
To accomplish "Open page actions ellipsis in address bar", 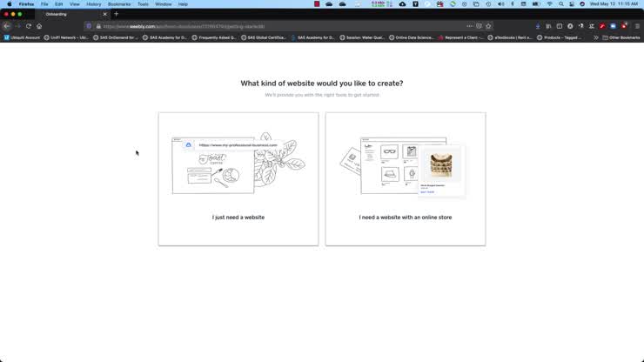I will [x=469, y=26].
